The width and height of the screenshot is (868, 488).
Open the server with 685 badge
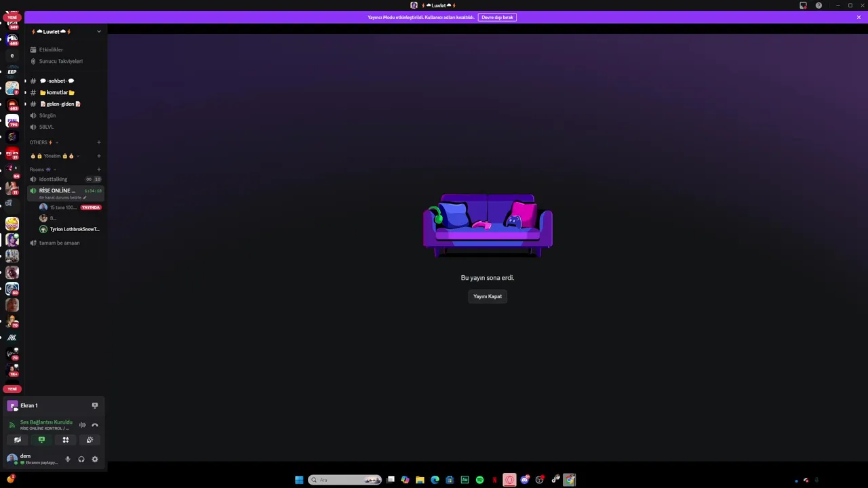coord(12,39)
